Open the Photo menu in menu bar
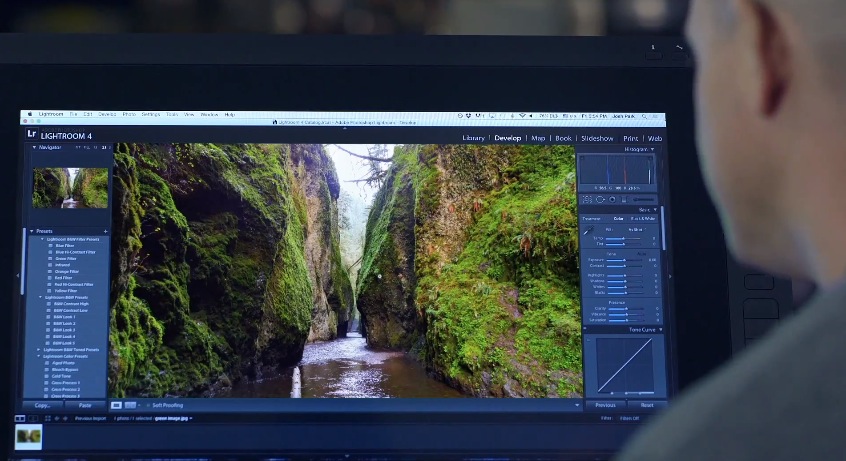Image resolution: width=846 pixels, height=461 pixels. 129,114
